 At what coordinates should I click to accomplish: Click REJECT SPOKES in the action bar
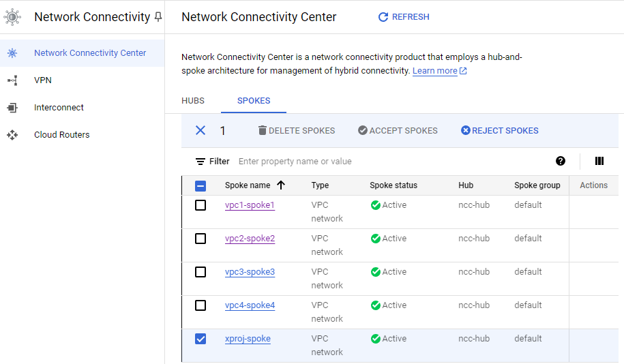(x=500, y=131)
